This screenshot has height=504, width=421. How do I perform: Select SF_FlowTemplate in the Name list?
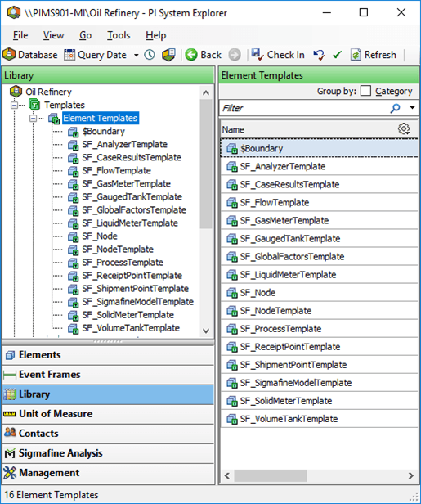275,203
